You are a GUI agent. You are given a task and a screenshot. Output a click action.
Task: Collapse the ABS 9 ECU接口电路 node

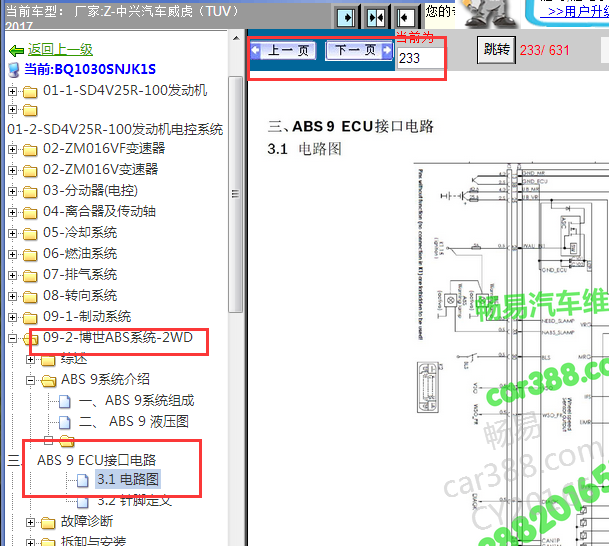click(49, 440)
